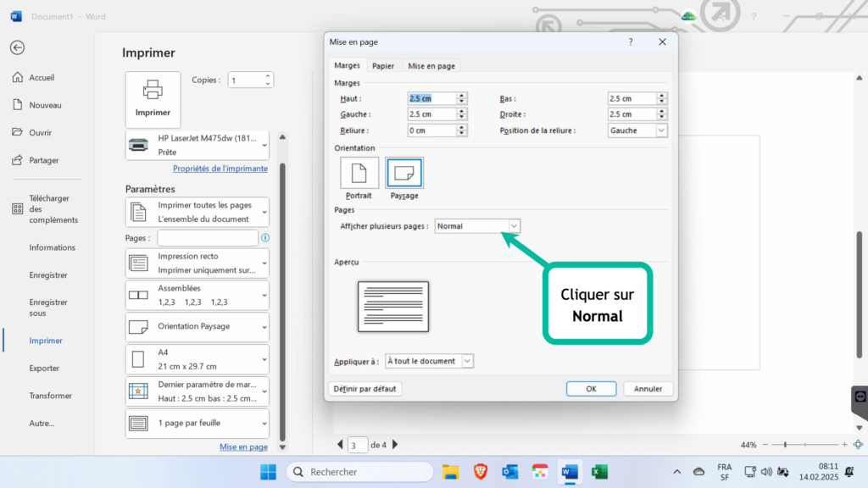Select the Portrait orientation icon
The height and width of the screenshot is (488, 868).
click(359, 173)
